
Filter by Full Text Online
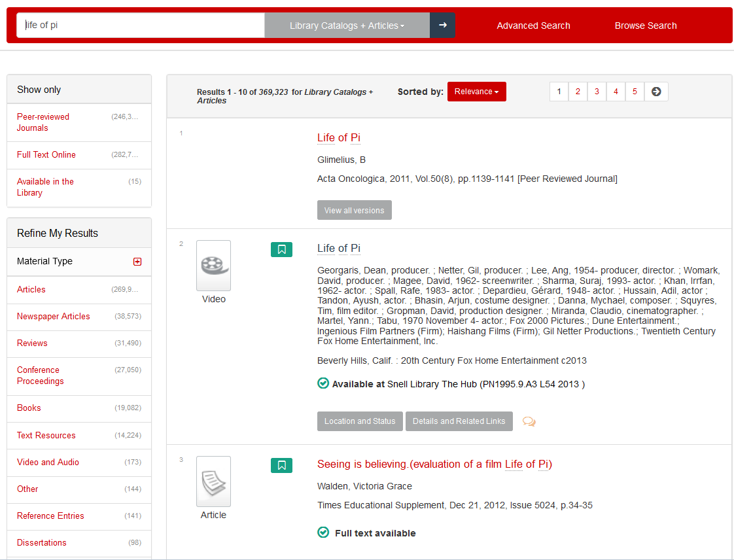[46, 154]
